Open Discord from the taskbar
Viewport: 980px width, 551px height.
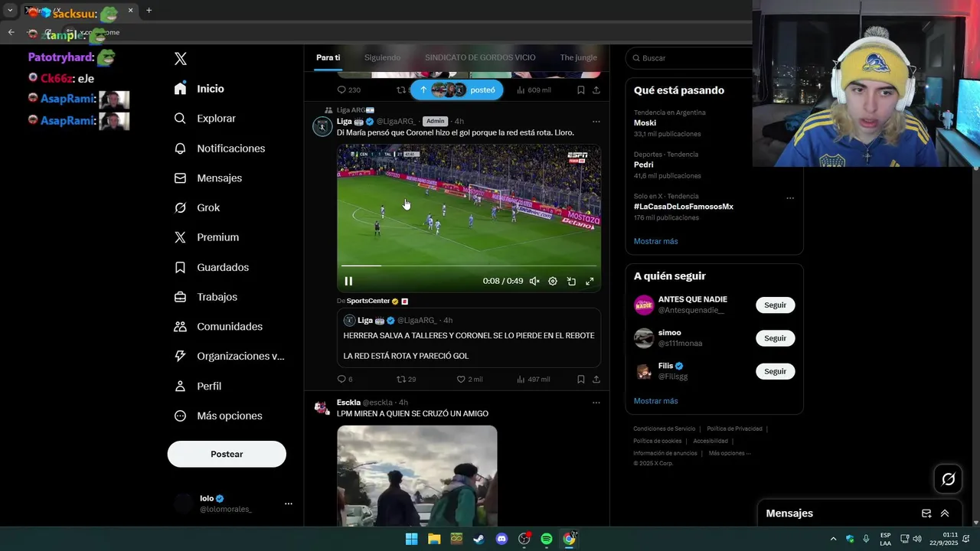[x=501, y=539]
